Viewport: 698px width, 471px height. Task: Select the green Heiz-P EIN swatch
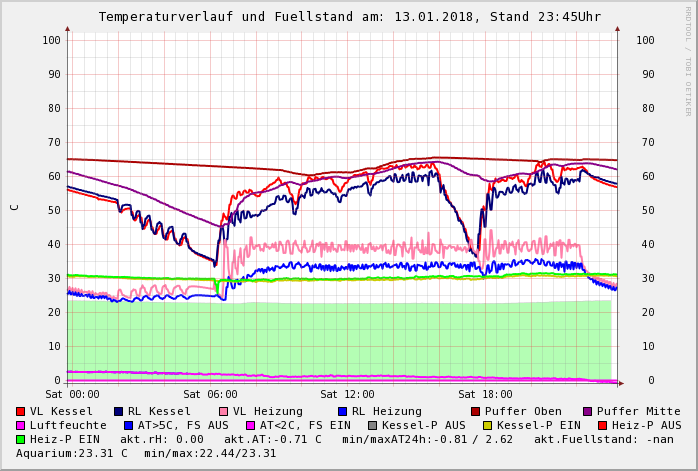coord(21,439)
